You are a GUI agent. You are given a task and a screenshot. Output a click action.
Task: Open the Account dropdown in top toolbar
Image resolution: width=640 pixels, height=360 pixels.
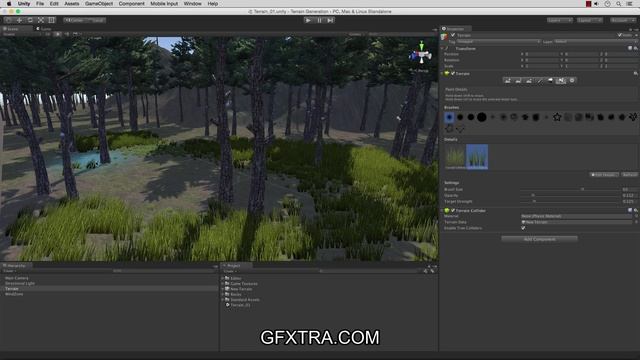[x=622, y=20]
